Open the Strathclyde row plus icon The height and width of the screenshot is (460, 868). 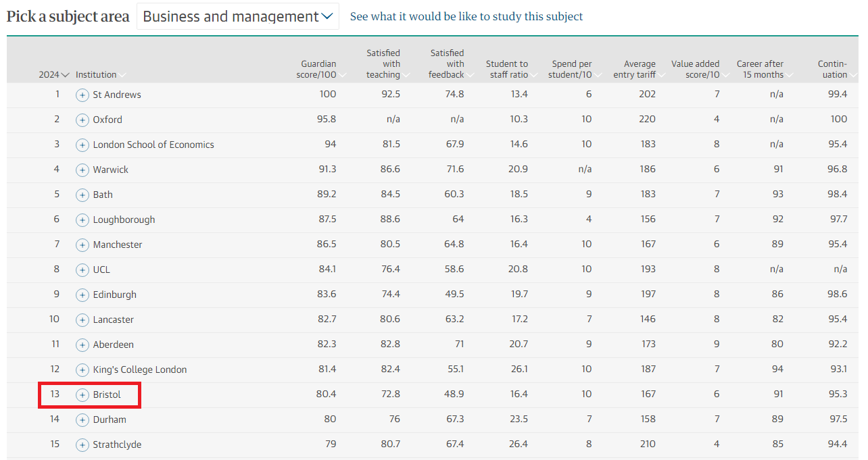click(x=82, y=445)
